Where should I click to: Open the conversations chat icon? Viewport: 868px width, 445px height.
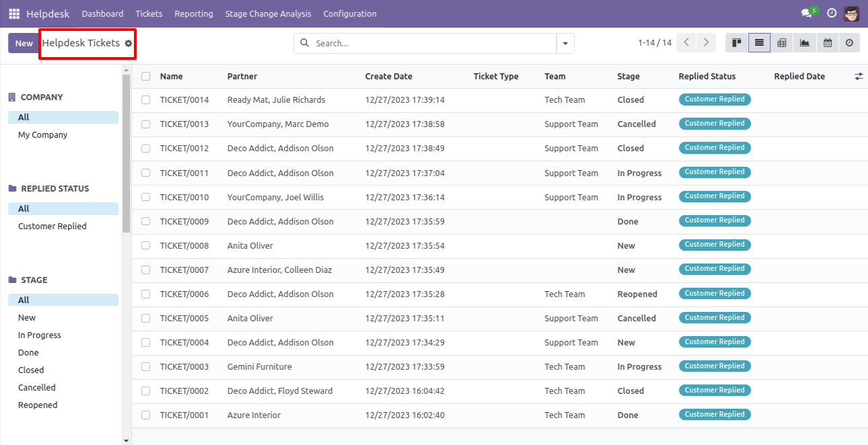coord(806,13)
